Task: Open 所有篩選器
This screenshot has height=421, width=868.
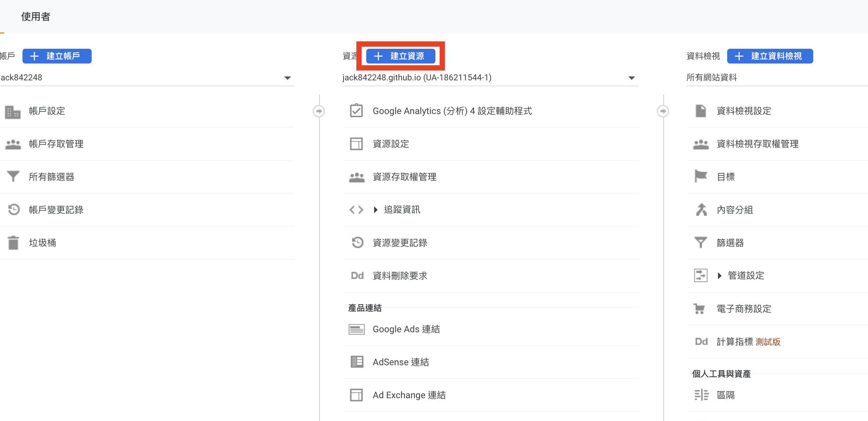Action: tap(52, 177)
